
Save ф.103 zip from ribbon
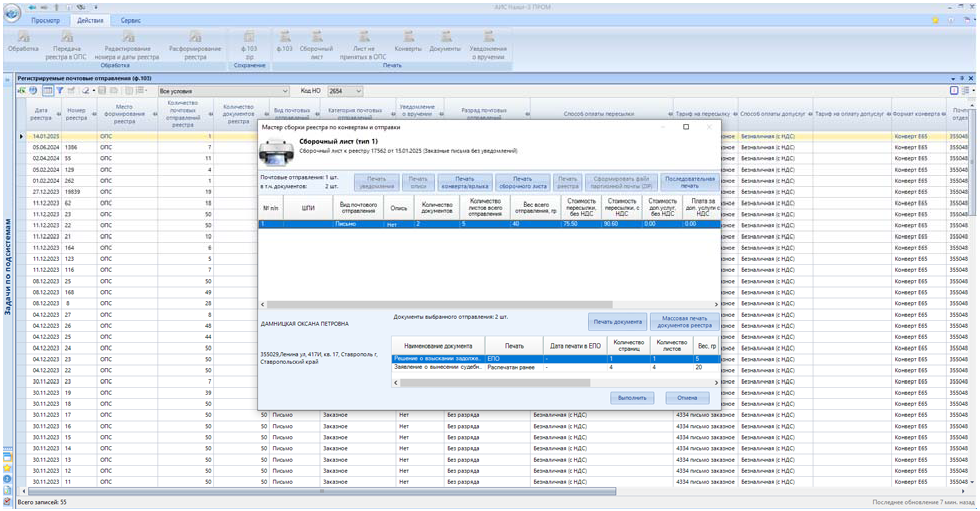coord(249,40)
